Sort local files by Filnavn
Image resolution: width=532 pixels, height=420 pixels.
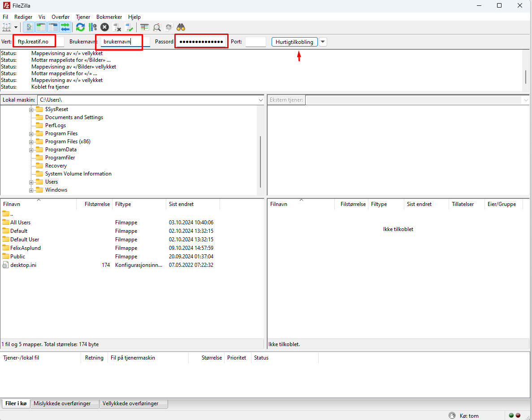pyautogui.click(x=39, y=204)
